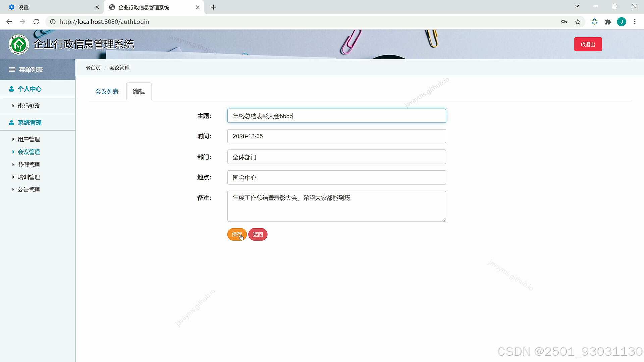Open 密码修改 in the sidebar
The width and height of the screenshot is (644, 362).
coord(29,106)
